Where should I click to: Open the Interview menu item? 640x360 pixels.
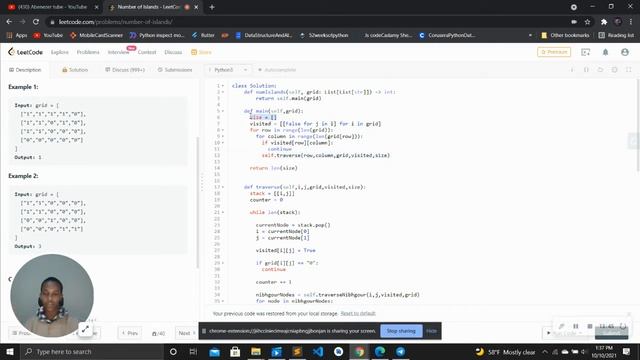(x=118, y=52)
